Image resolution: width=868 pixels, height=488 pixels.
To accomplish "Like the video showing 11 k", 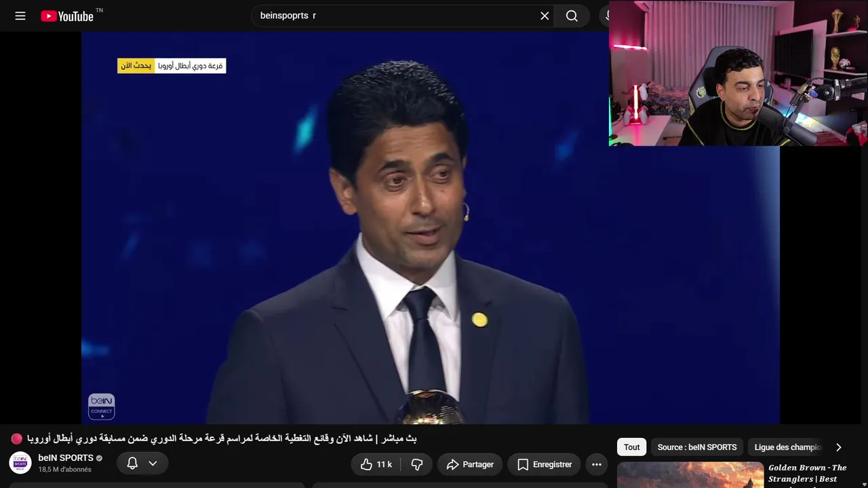I will coord(376,464).
